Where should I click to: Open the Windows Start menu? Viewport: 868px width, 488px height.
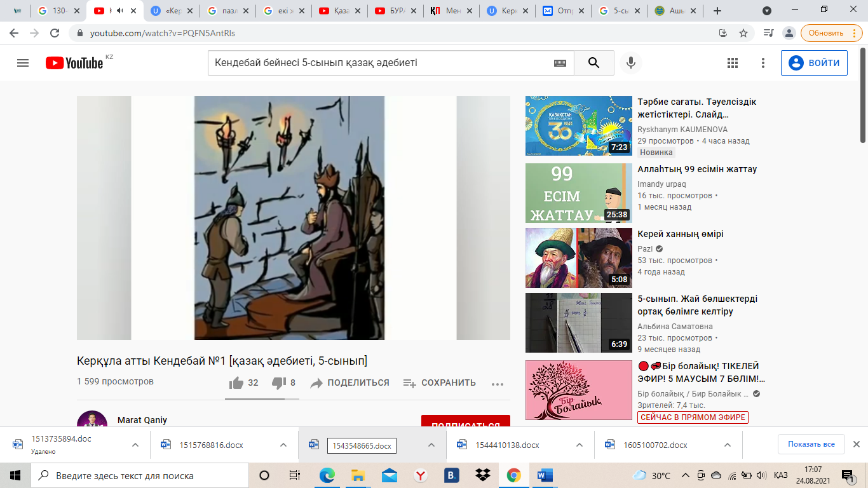point(15,475)
